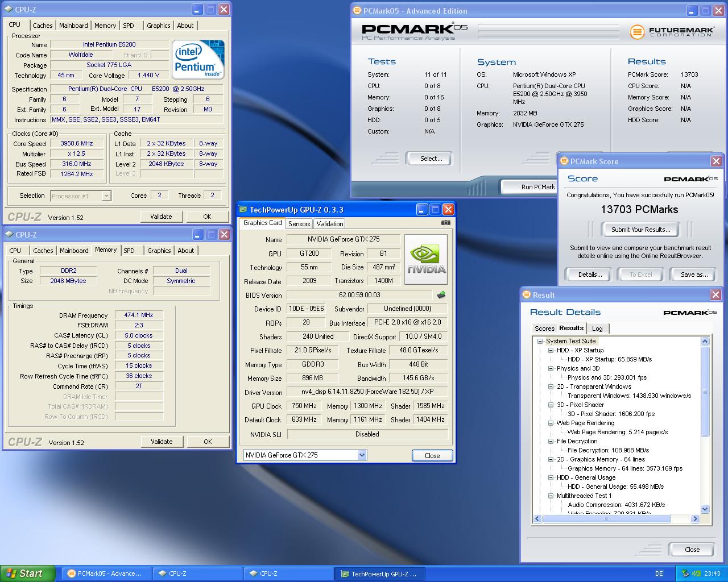The image size is (728, 582).
Task: Collapse 3D - Pixel Shader node
Action: point(551,405)
